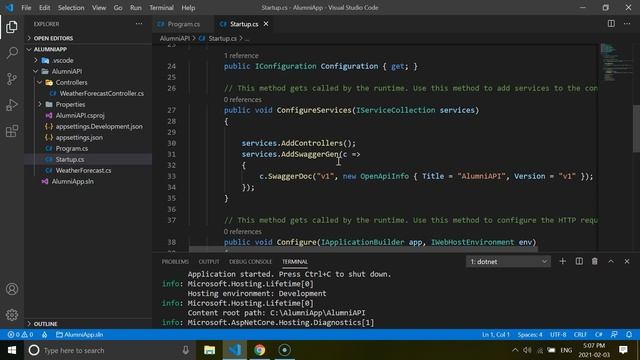Open the Explorer view in activity bar
This screenshot has height=360, width=640.
pos(12,27)
